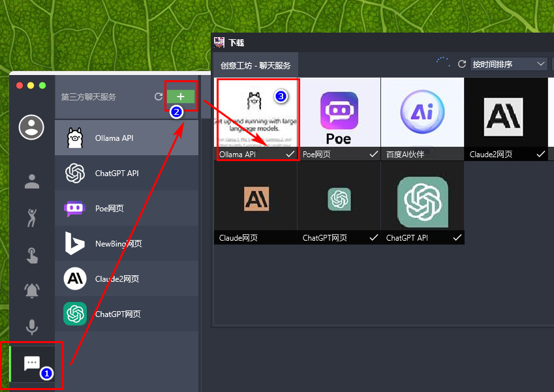The height and width of the screenshot is (392, 554).
Task: Click the person profile sidebar icon
Action: click(x=32, y=181)
